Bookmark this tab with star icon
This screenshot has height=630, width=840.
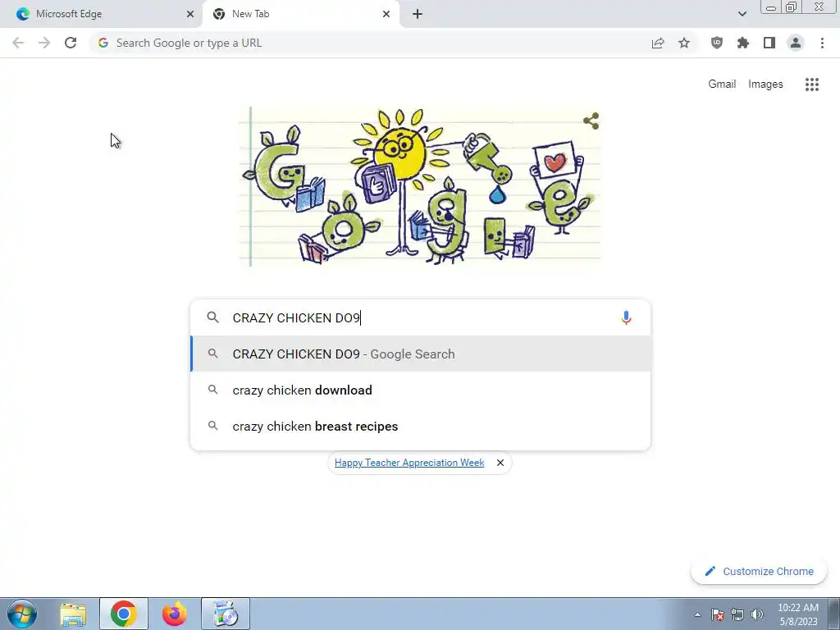click(x=684, y=43)
